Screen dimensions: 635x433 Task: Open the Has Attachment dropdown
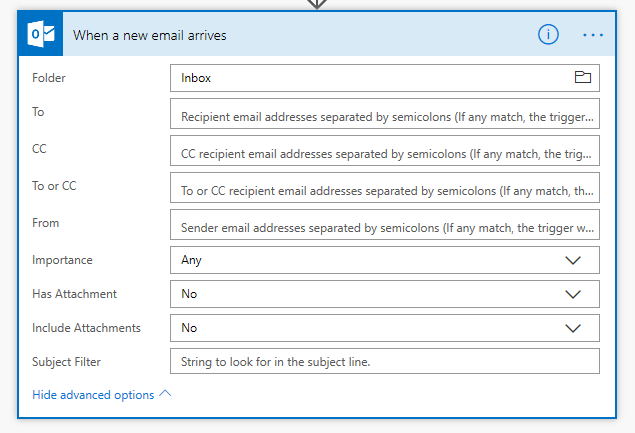tap(573, 294)
